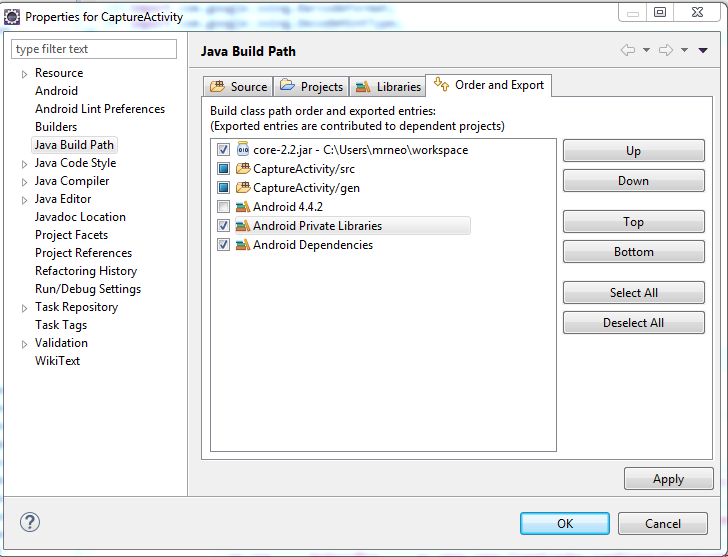Expand the Java Compiler node
The image size is (728, 557).
24,182
